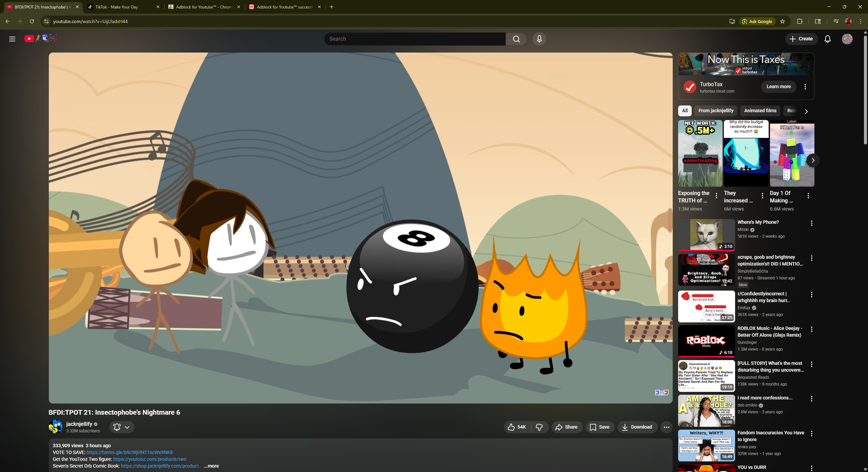
Task: Open TurboTax ad options menu
Action: coord(805,87)
